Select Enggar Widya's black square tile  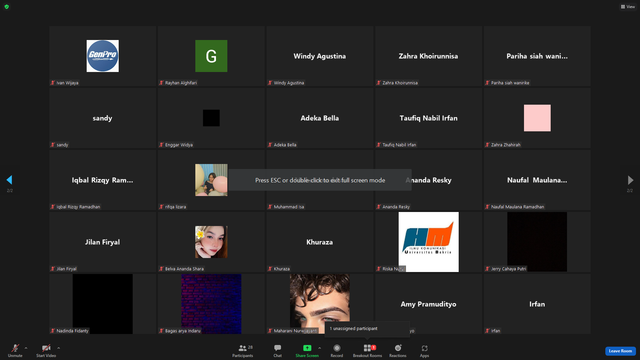coord(211,118)
